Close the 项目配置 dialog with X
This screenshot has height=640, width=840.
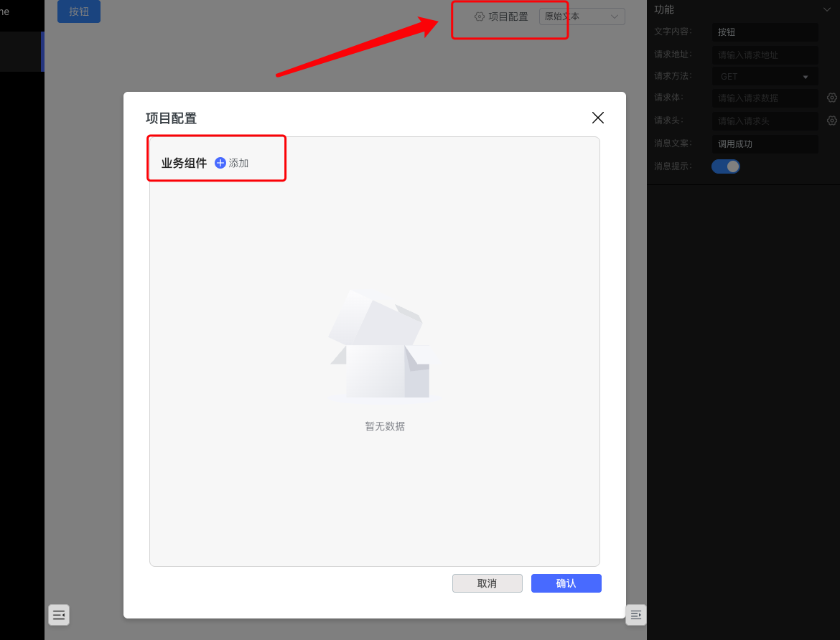[597, 118]
